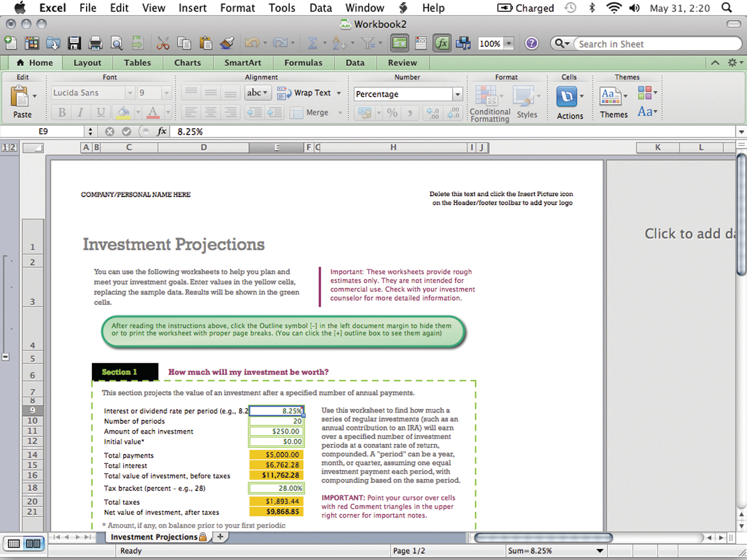747x560 pixels.
Task: Undo the last action
Action: pyautogui.click(x=252, y=43)
